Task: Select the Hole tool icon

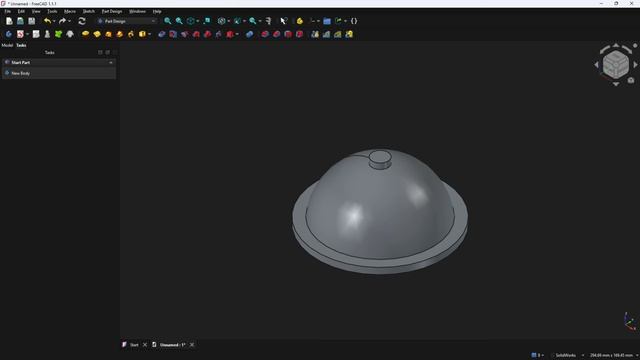Action: (173, 34)
